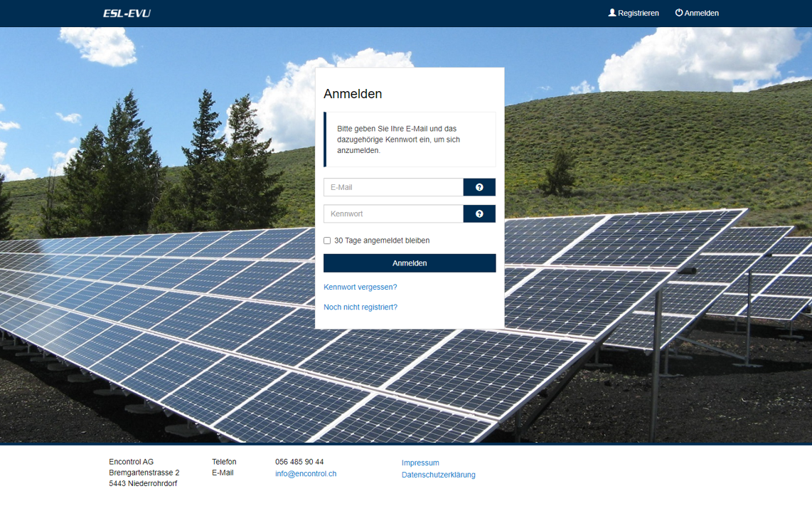Enable 30 Tage angemeldet bleiben checkbox

tap(327, 241)
